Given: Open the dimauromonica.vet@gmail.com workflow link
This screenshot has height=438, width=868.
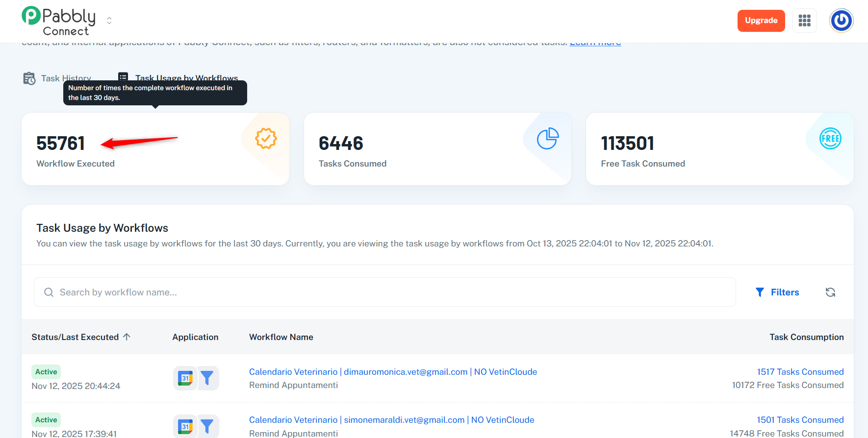Looking at the screenshot, I should click(x=393, y=372).
